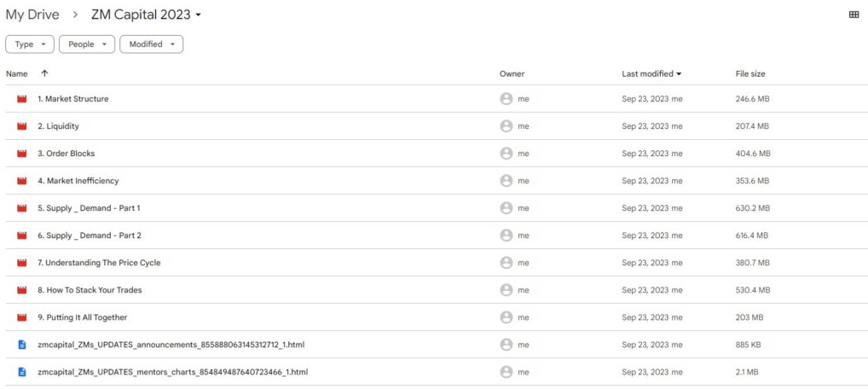Click the Name column header
This screenshot has height=389, width=868.
(17, 73)
